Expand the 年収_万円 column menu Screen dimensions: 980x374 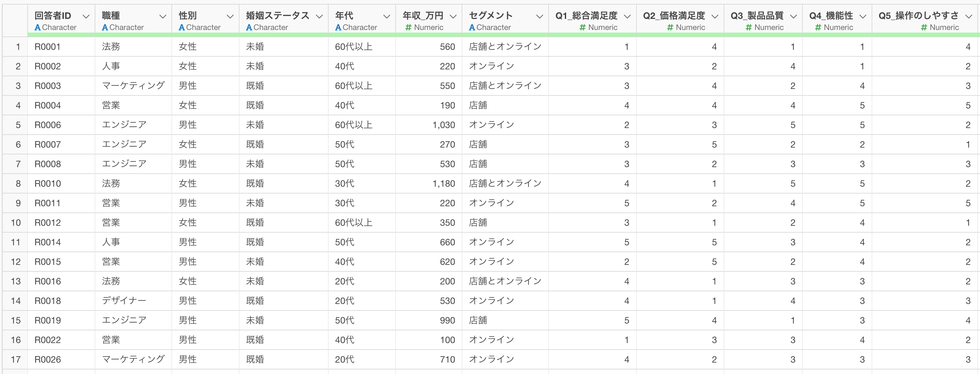pos(453,16)
